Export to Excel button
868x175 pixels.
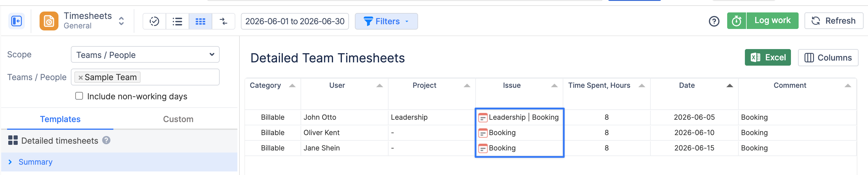pyautogui.click(x=768, y=58)
